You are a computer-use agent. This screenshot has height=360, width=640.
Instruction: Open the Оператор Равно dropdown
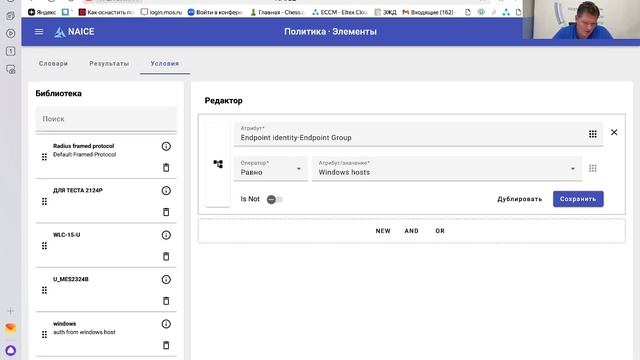[x=271, y=168]
